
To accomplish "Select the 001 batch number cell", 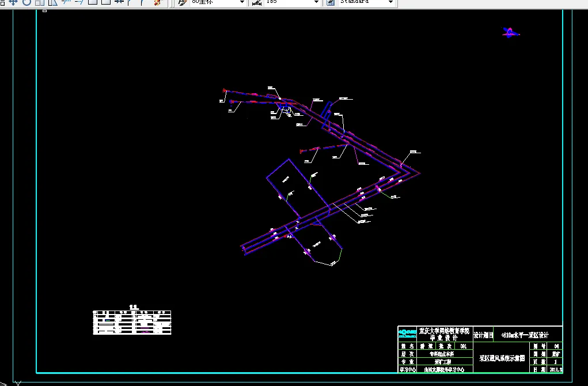I will pos(464,346).
